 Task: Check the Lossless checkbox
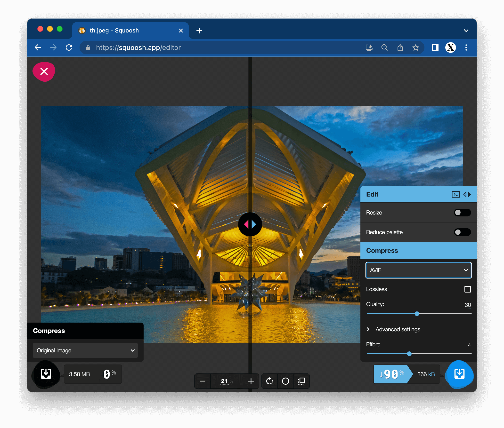[467, 289]
